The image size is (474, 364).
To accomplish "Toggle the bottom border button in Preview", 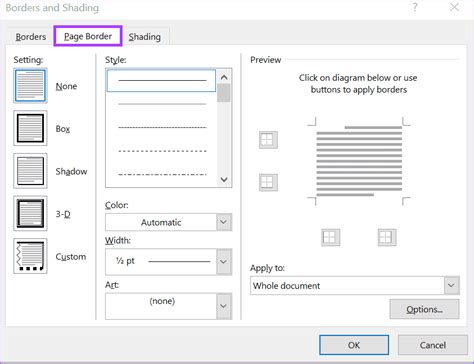I will click(268, 182).
